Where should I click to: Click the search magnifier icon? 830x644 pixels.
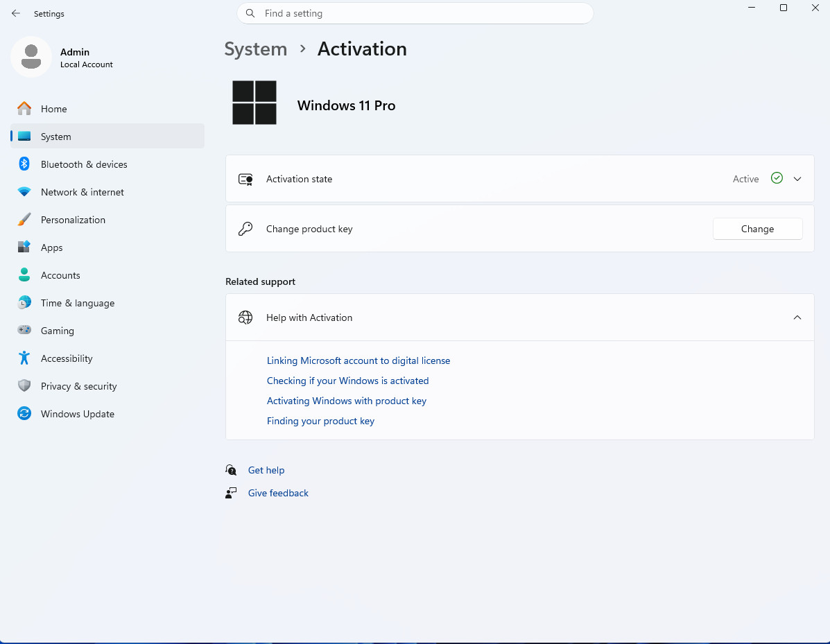point(250,13)
